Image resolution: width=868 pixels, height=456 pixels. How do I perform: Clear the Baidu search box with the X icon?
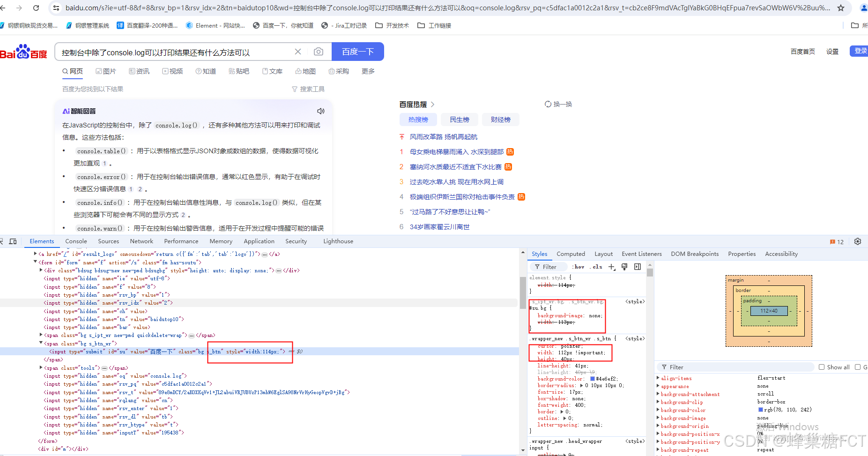coord(298,52)
